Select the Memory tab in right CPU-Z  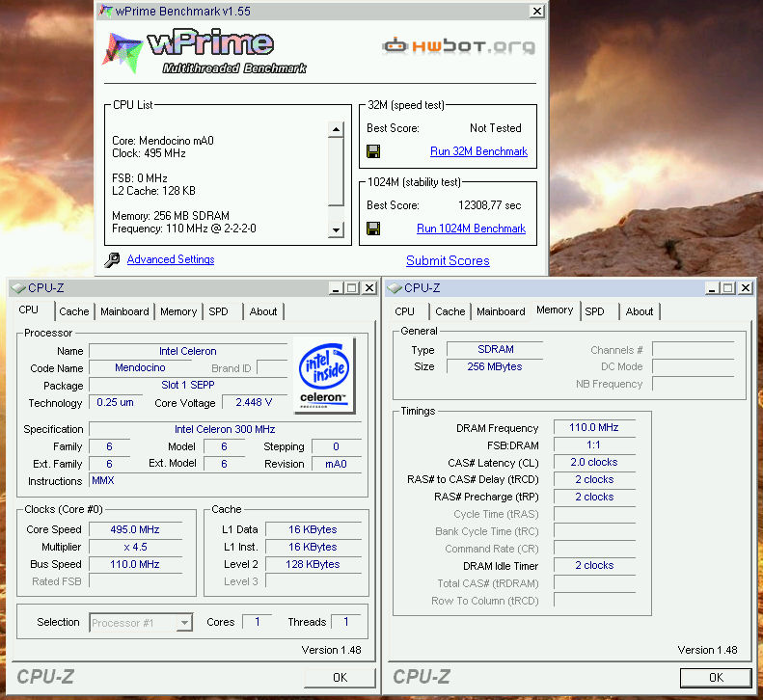[555, 310]
